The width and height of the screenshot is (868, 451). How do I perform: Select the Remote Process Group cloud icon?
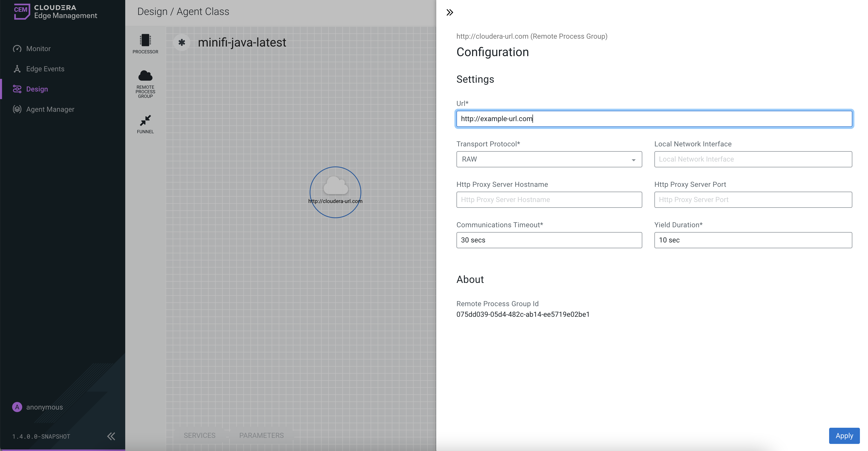(145, 76)
